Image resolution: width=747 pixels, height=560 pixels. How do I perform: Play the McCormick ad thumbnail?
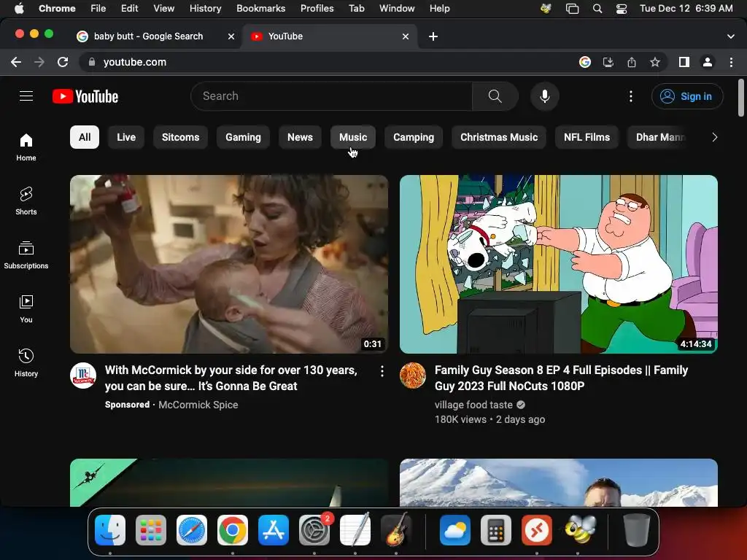(x=228, y=264)
